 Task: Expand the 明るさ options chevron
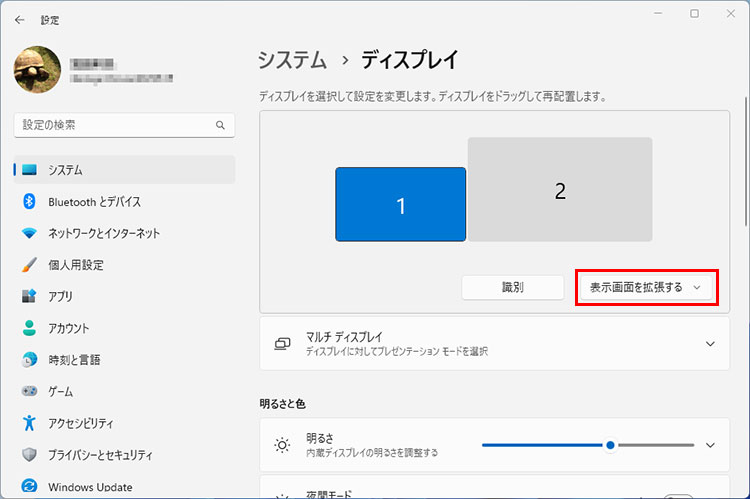710,445
